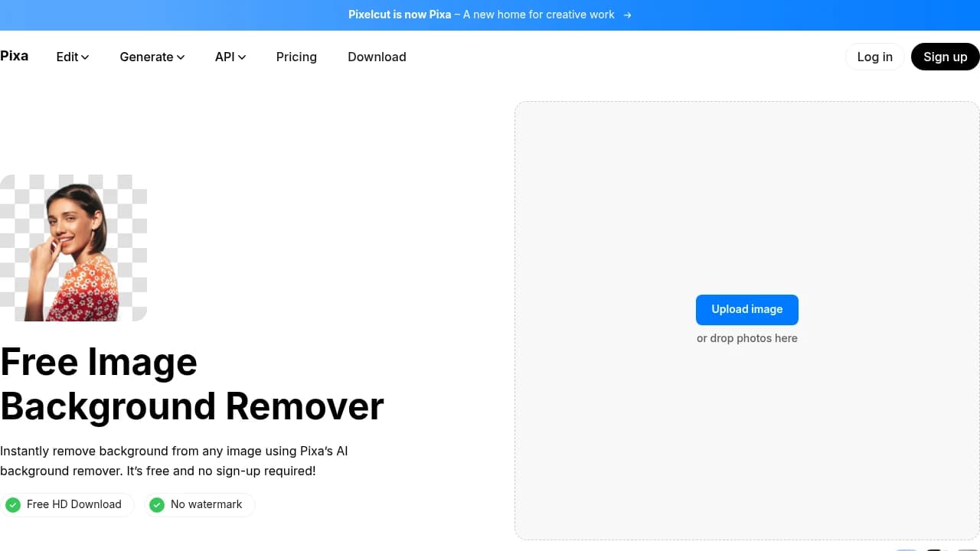Click the arrow in the Pixelcut announcement banner
Image resolution: width=980 pixels, height=551 pixels.
[627, 15]
